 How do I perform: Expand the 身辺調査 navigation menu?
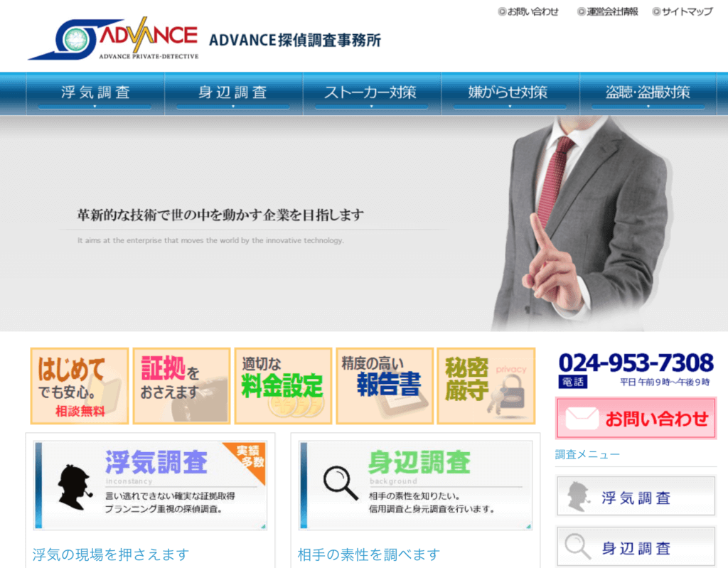point(233,93)
